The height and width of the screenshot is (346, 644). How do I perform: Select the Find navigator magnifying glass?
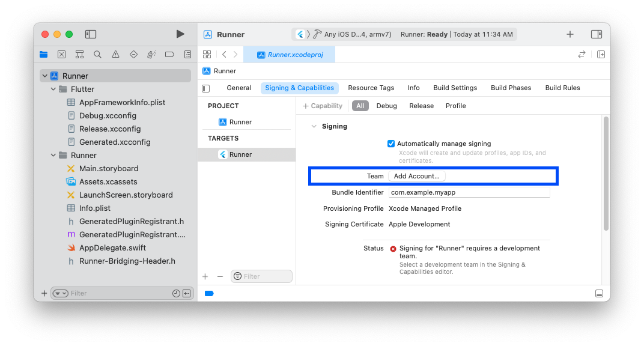point(97,54)
